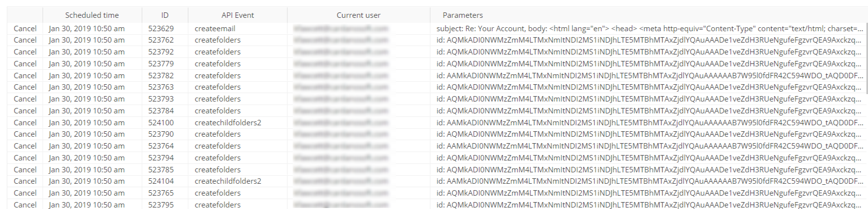Select ID cell 523763
Viewport: 868px width, 209px height.
pos(161,87)
